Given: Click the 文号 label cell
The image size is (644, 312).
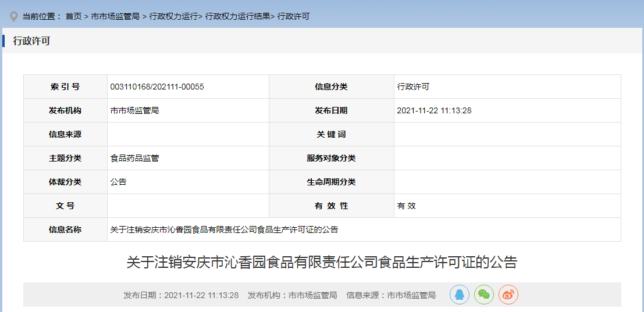Looking at the screenshot, I should pos(65,206).
